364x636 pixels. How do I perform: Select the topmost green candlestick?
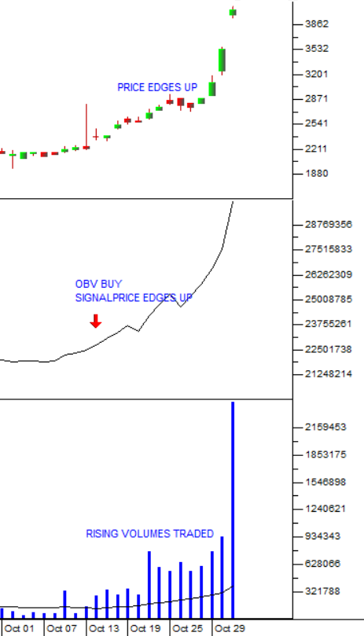coord(233,12)
